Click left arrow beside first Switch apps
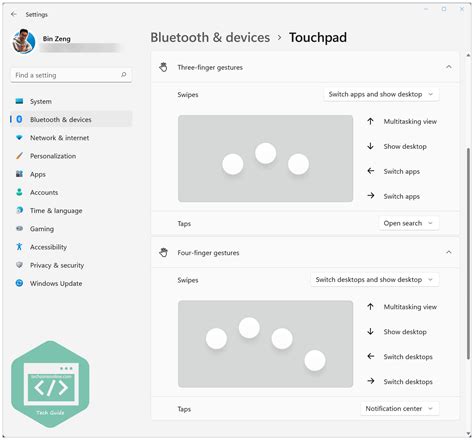Image resolution: width=474 pixels, height=440 pixels. 371,171
